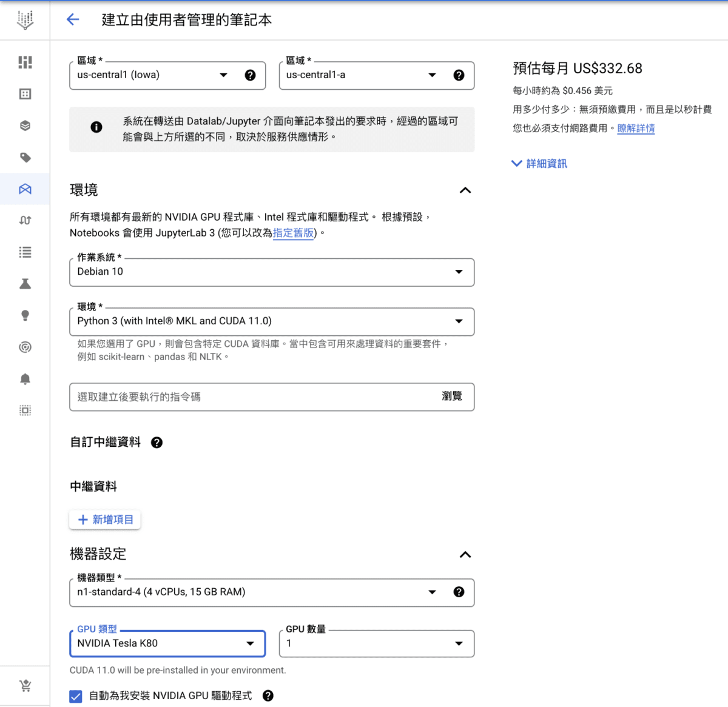The height and width of the screenshot is (707, 728).
Task: Open the Marketplace cart icon
Action: pyautogui.click(x=25, y=685)
